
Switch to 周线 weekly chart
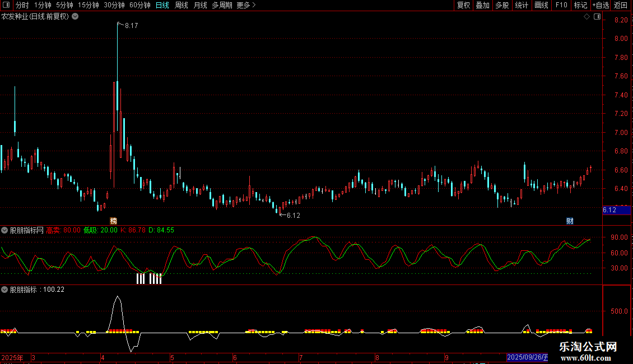pos(181,5)
